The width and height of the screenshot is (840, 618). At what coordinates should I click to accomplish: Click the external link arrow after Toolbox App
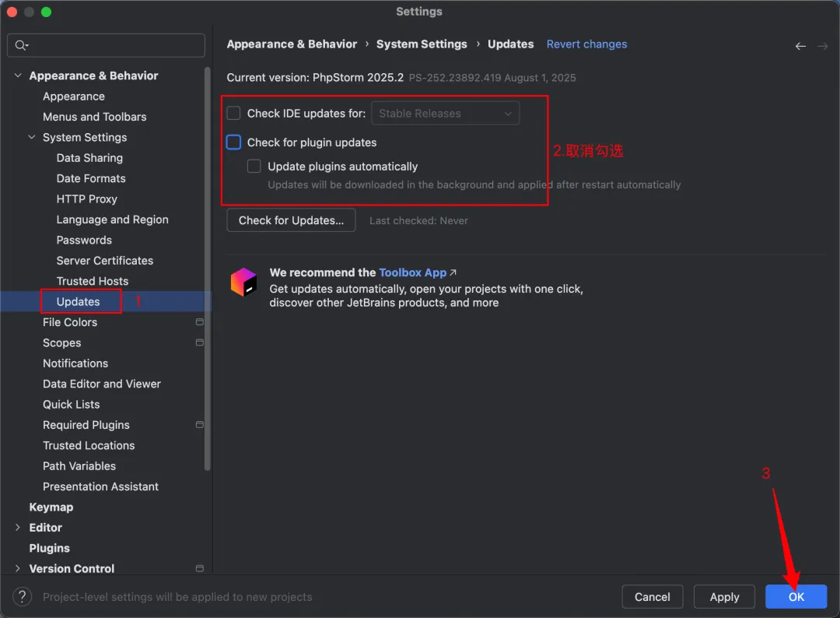coord(453,272)
